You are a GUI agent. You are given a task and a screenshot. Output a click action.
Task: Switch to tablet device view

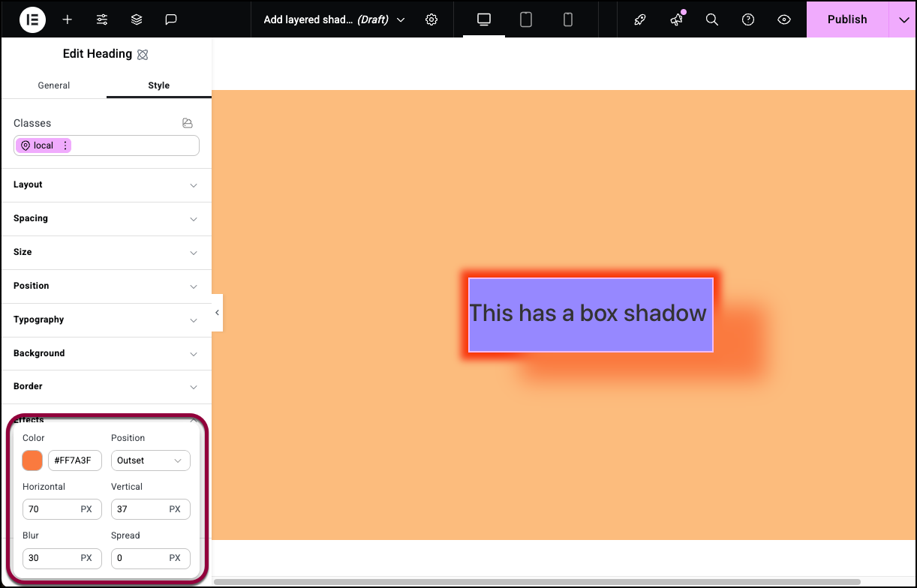(x=526, y=19)
